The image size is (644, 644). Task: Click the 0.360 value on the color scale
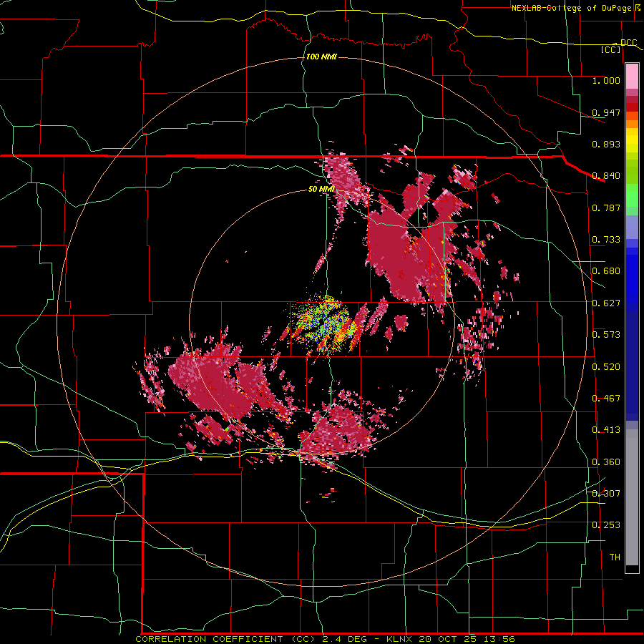[606, 462]
